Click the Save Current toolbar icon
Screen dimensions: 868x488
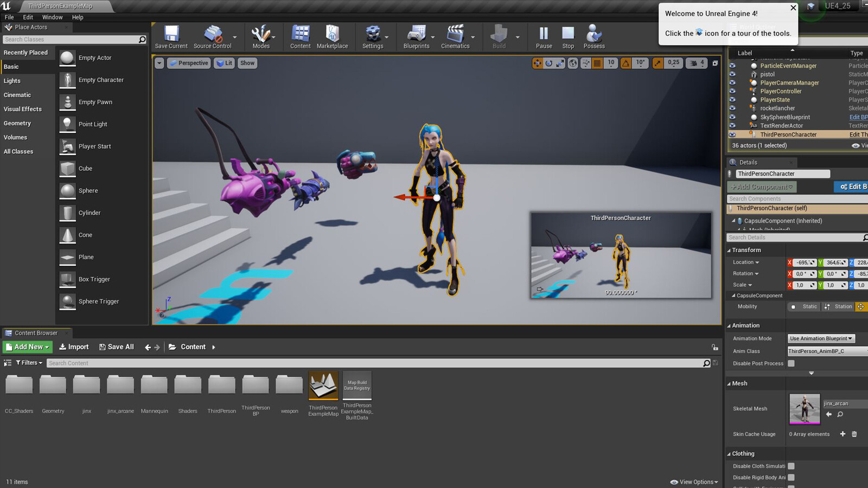pyautogui.click(x=171, y=37)
